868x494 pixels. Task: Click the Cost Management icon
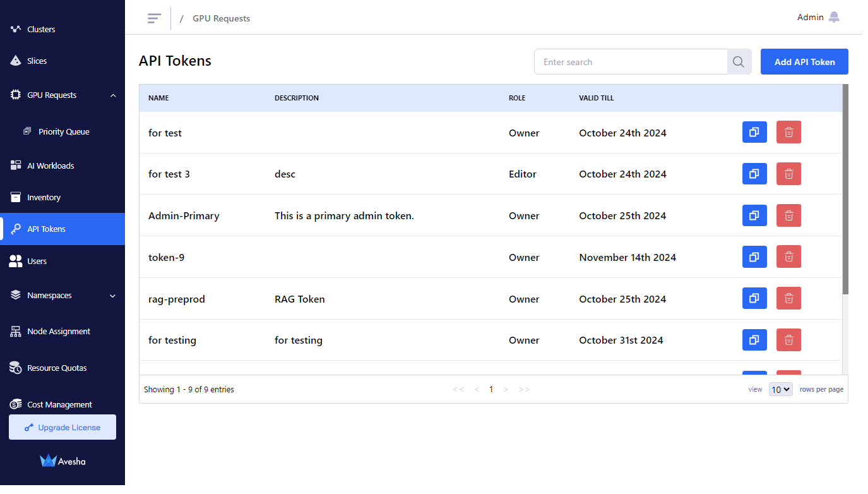point(16,404)
